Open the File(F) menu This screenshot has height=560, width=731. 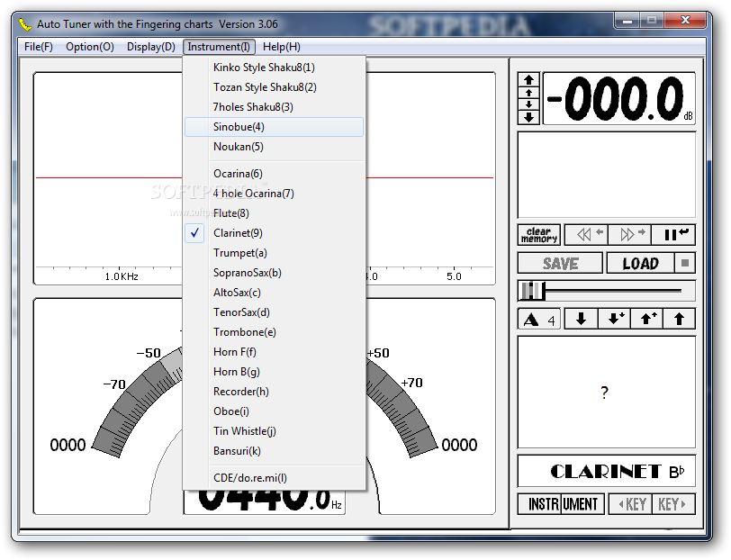(38, 47)
